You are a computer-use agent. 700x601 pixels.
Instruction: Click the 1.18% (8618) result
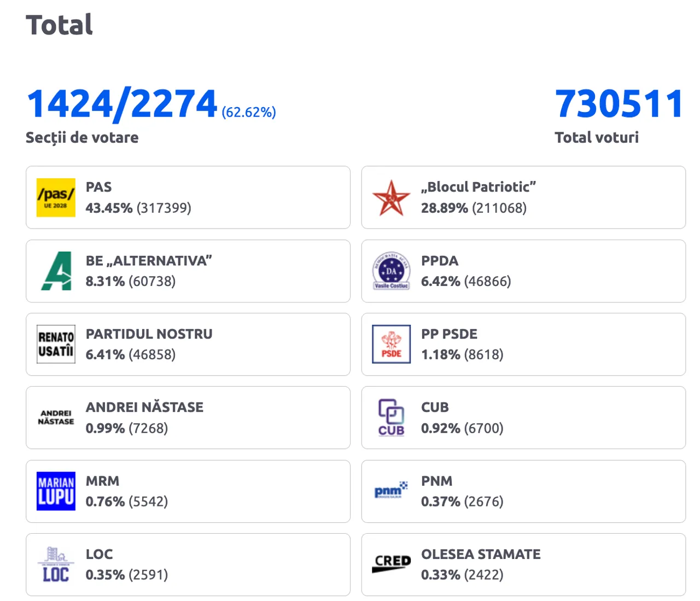point(462,354)
